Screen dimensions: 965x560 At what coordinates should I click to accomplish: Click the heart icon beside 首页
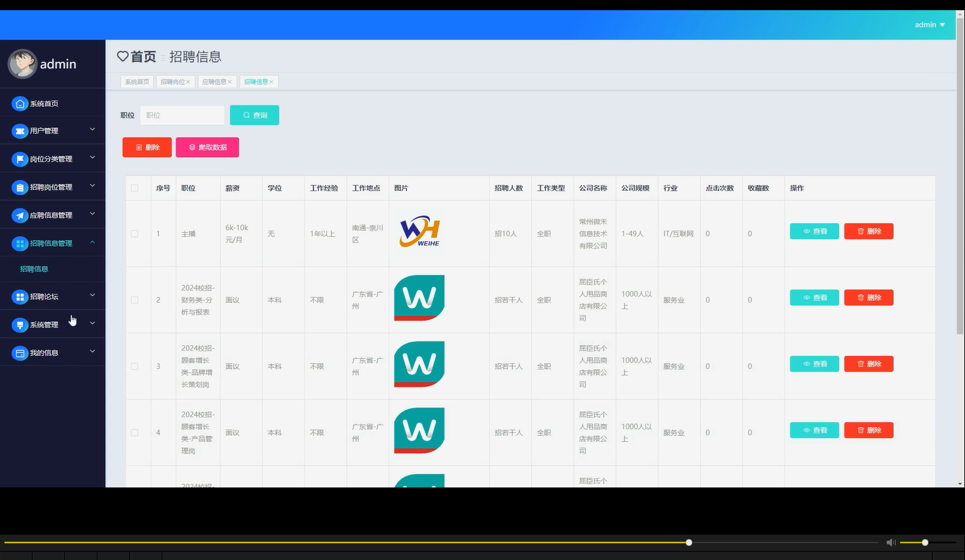click(123, 57)
